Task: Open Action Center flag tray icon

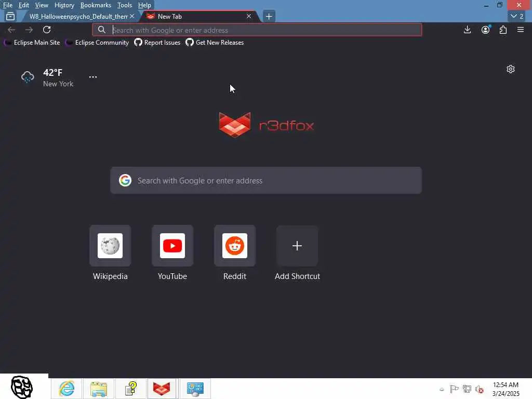Action: (454, 389)
